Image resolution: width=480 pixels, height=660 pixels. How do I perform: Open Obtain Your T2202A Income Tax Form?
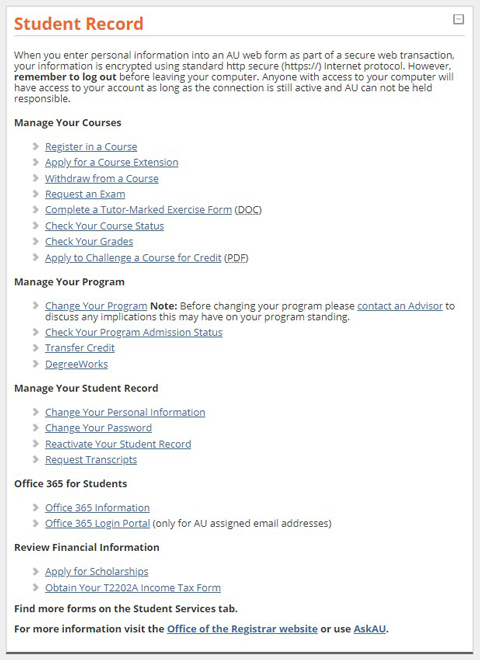point(133,588)
